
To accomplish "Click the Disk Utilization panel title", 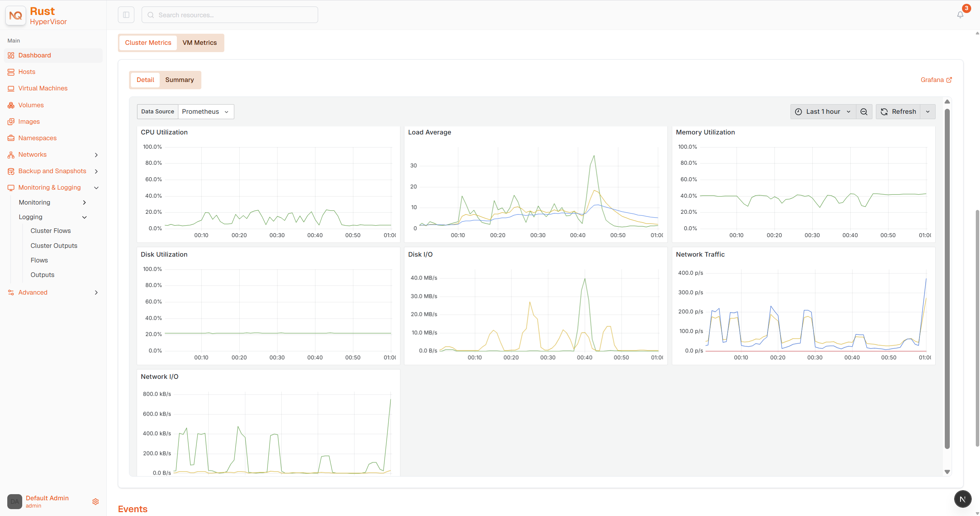I will pos(164,255).
